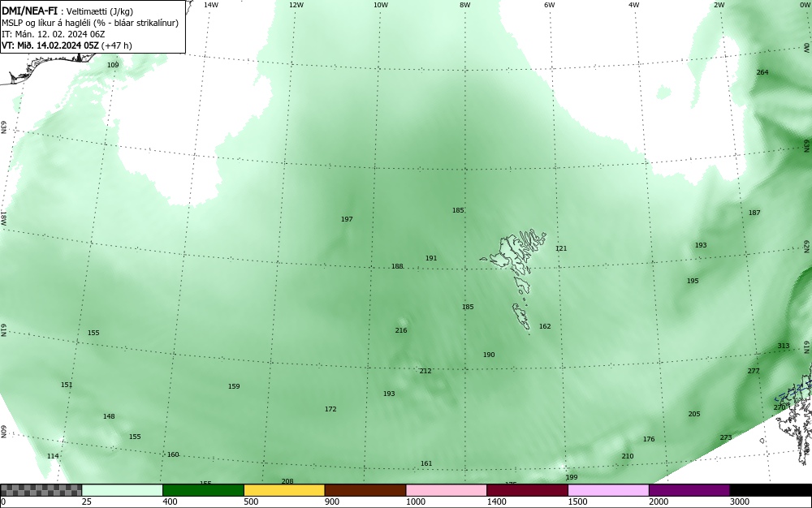Select the pink 1000–1400 legend swatch
The image size is (812, 508).
tap(447, 490)
